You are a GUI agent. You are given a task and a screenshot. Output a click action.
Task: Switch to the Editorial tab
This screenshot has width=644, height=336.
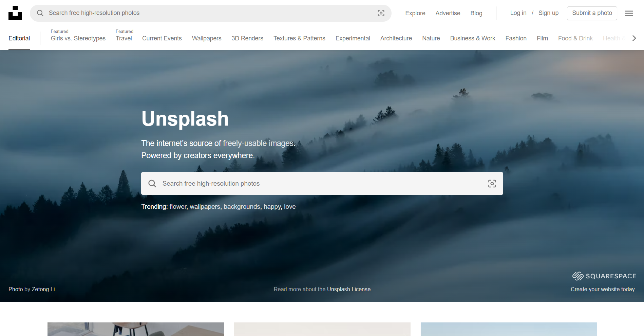(19, 38)
